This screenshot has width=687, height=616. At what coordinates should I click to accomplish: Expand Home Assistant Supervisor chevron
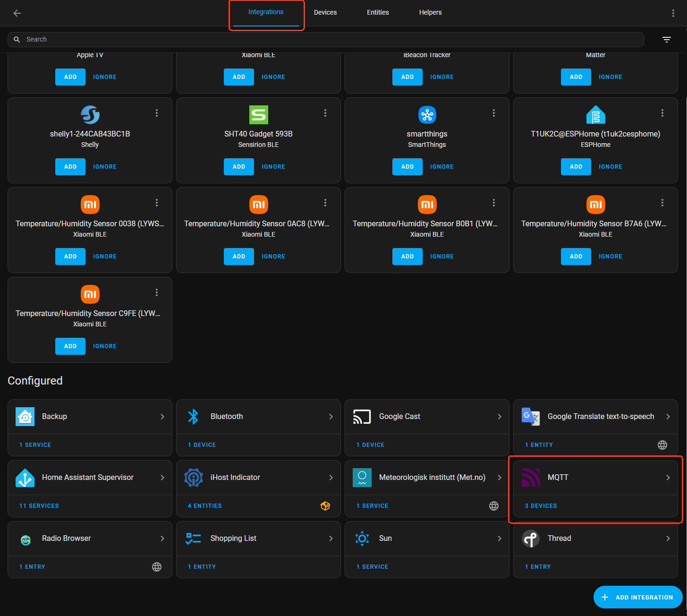[162, 478]
